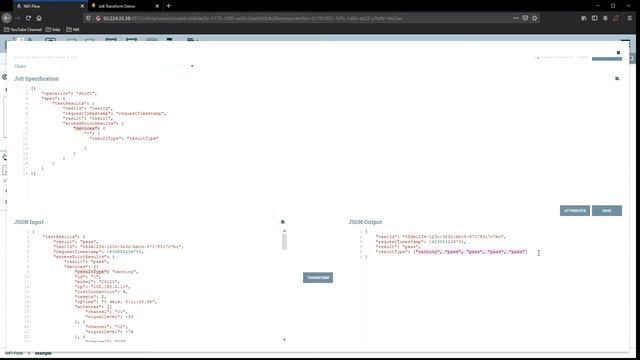Screen dimensions: 640x360
Task: Bookmark this page with the star icon
Action: tap(535, 18)
